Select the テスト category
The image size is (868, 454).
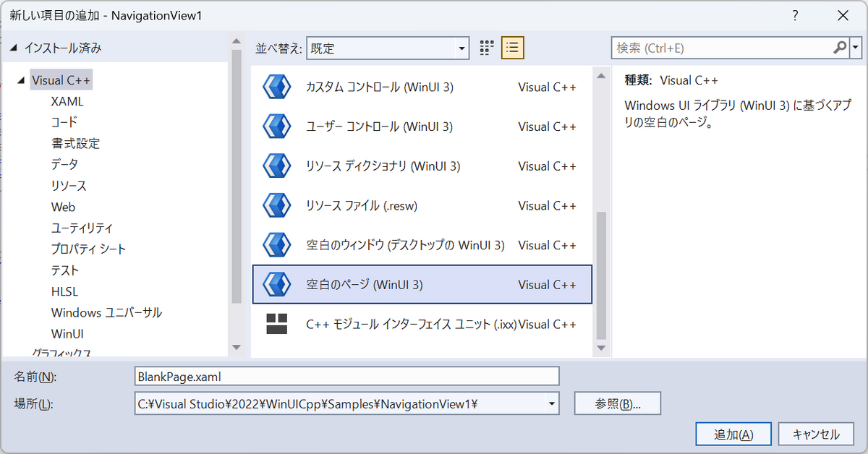[x=65, y=270]
